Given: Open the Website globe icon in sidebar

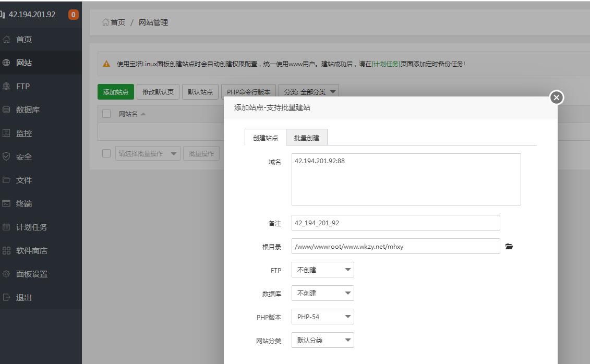Looking at the screenshot, I should coord(7,63).
